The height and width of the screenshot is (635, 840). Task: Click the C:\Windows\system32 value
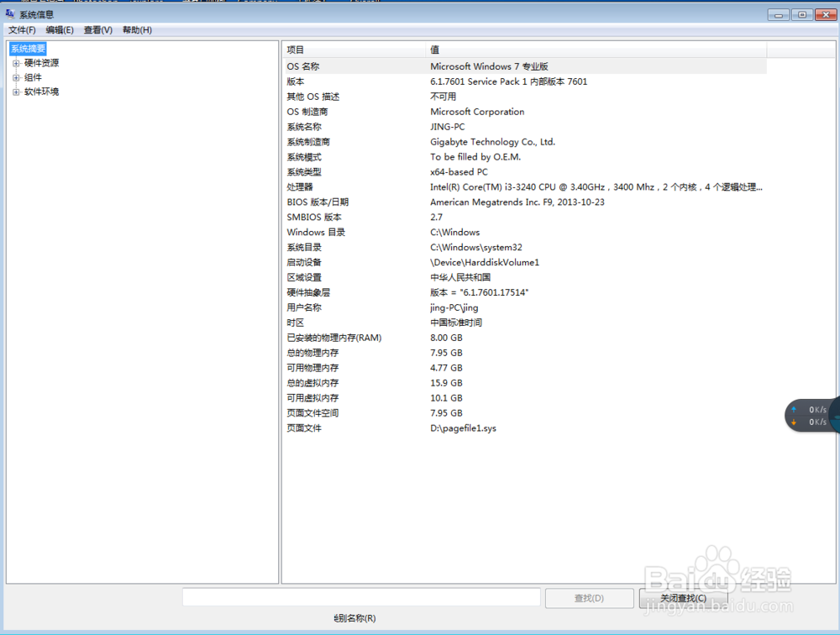click(x=476, y=248)
